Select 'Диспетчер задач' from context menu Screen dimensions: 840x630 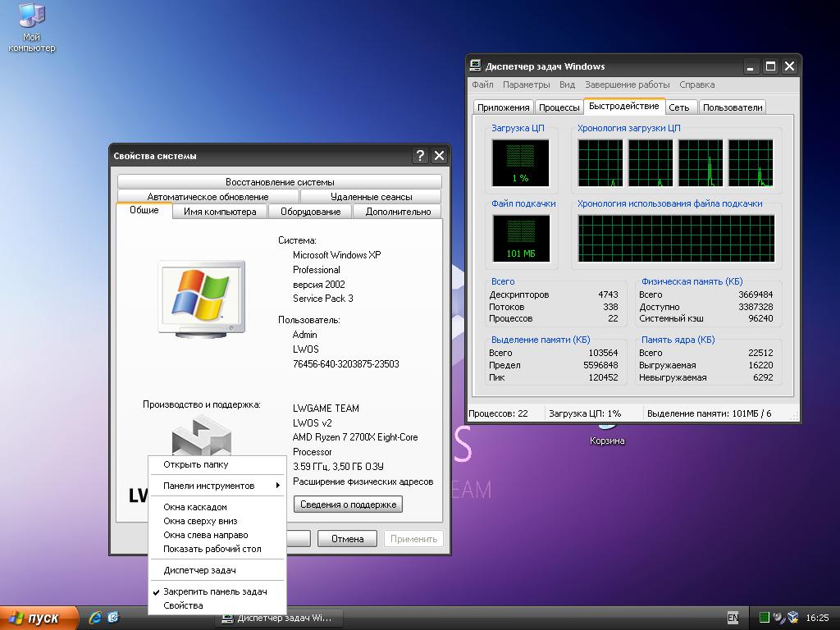click(x=199, y=570)
